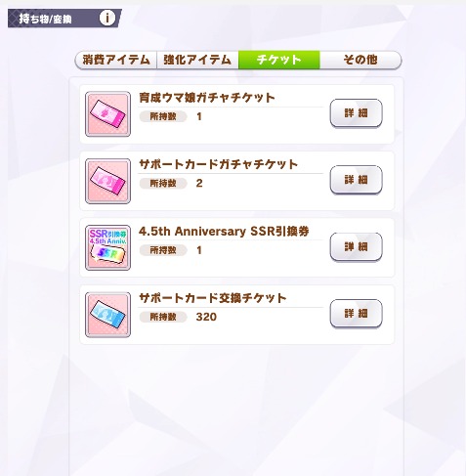Open 詳細 for 4.5th Anniversary SSR引換券
The image size is (466, 476).
click(356, 246)
